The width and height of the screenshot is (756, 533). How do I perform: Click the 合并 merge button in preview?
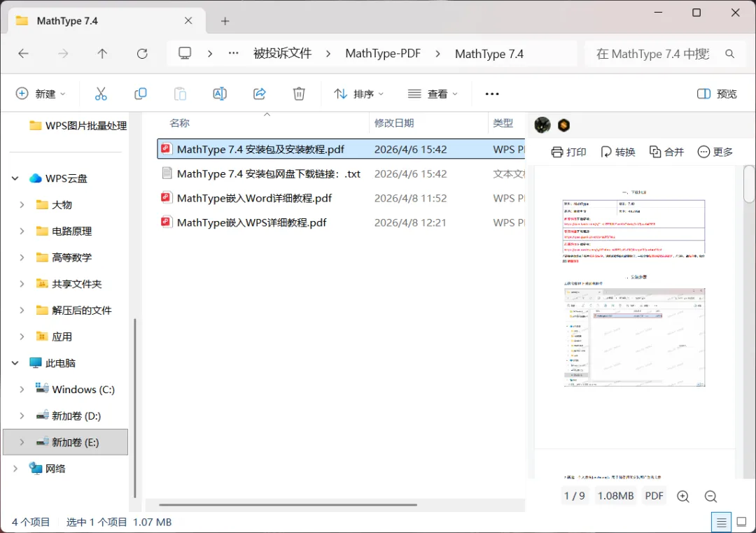click(x=667, y=152)
